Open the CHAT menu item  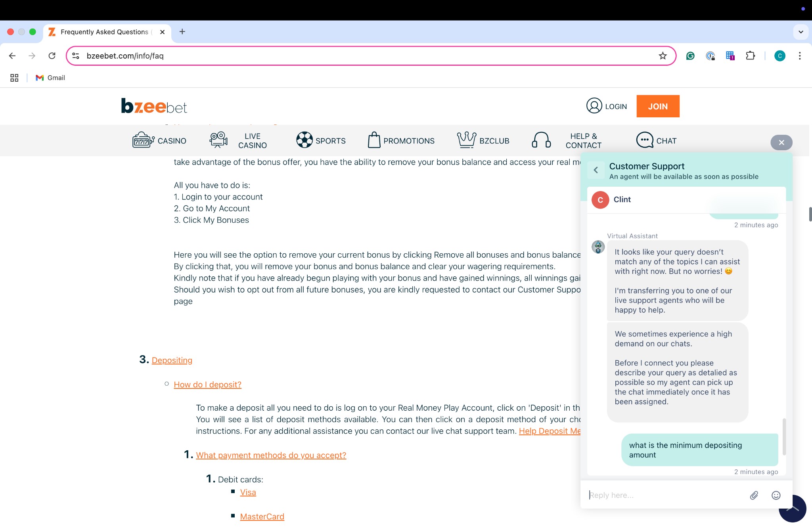[x=657, y=140]
